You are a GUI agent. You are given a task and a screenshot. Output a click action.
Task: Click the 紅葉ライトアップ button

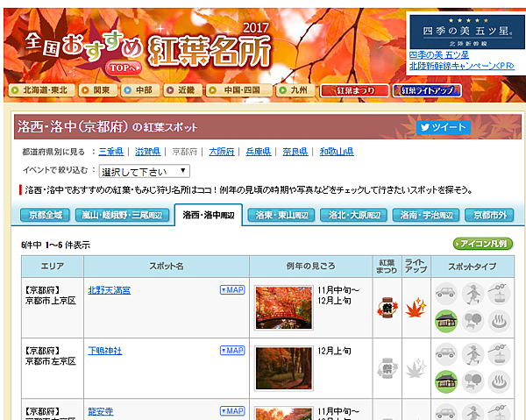pos(427,90)
